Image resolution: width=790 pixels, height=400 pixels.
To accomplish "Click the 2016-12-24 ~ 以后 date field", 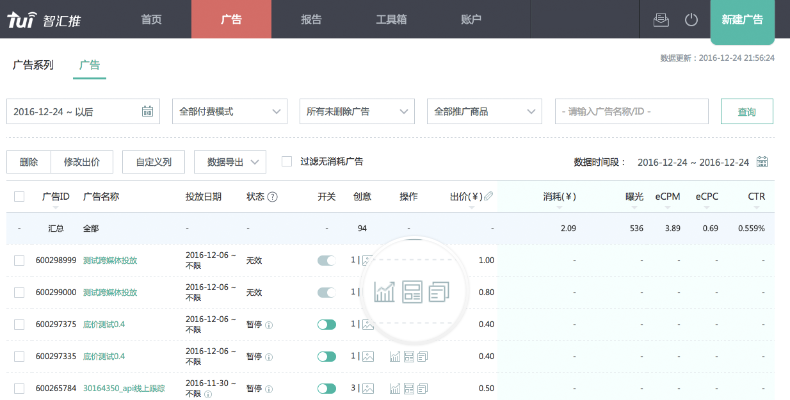I will (x=83, y=111).
